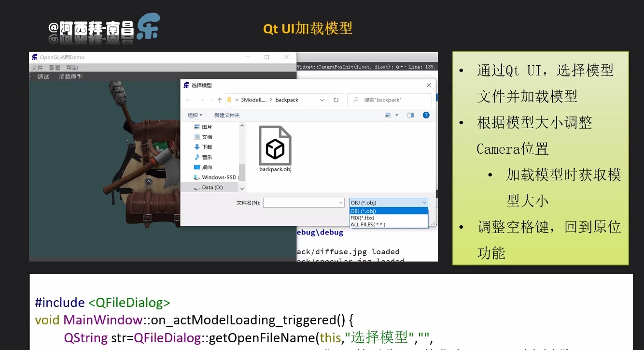
Task: Expand the address bar path chevron
Action: click(x=322, y=100)
